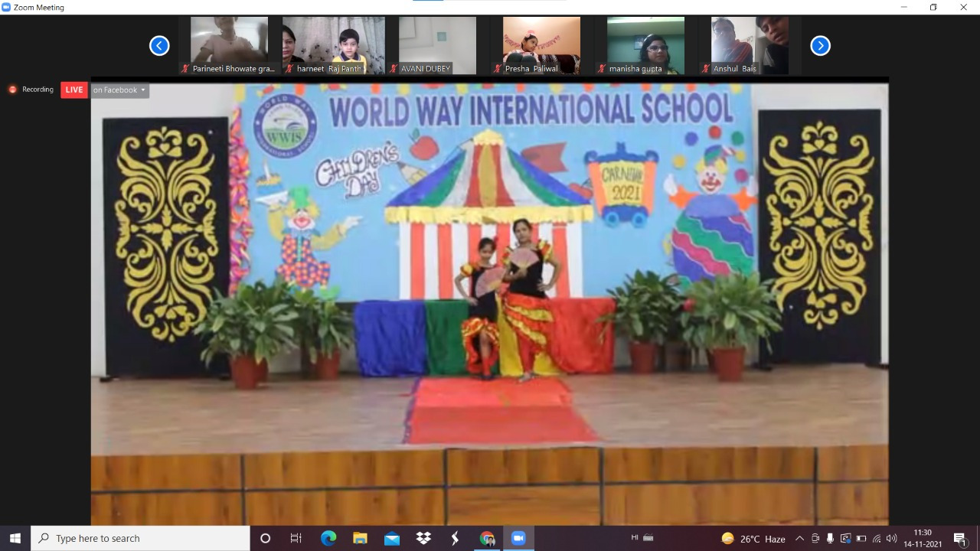Viewport: 980px width, 551px height.
Task: Switch to Chrome on taskbar
Action: [487, 539]
